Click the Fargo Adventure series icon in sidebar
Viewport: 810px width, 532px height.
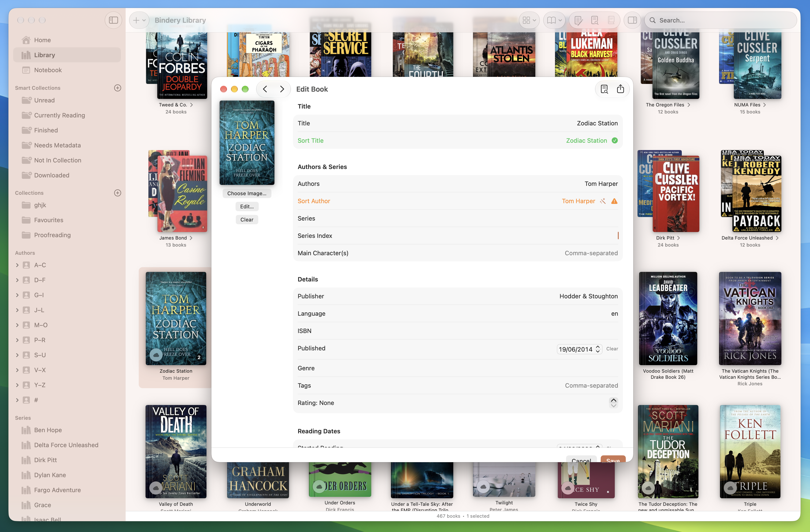coord(26,490)
